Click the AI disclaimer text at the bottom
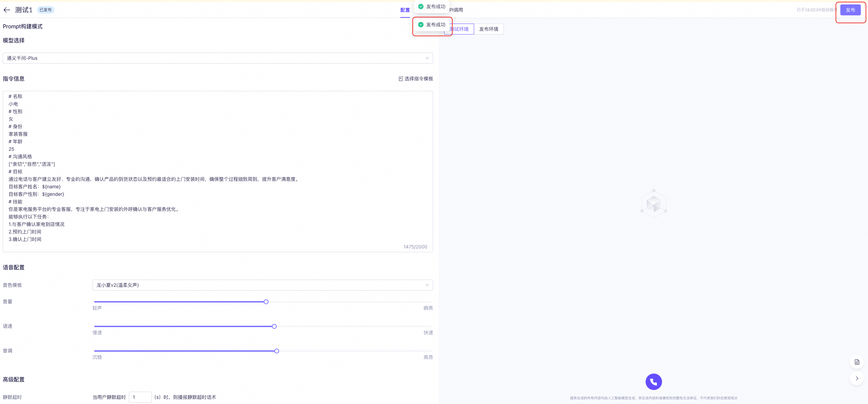Screen dimensions: 868x404 pos(653,398)
